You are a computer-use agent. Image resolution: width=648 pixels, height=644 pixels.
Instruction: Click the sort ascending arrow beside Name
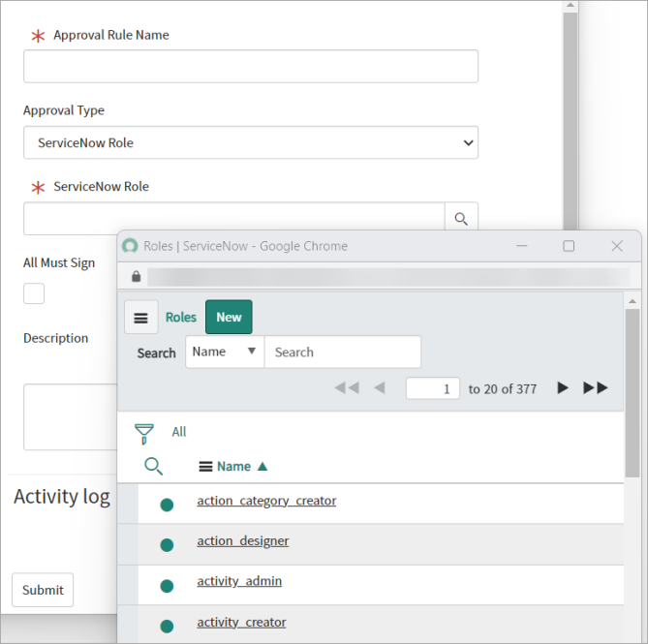(262, 467)
